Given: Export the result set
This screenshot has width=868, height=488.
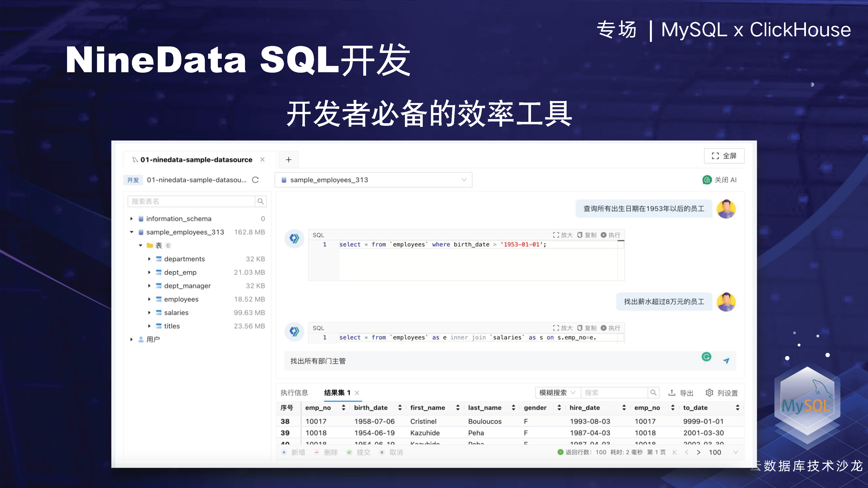Looking at the screenshot, I should [681, 393].
